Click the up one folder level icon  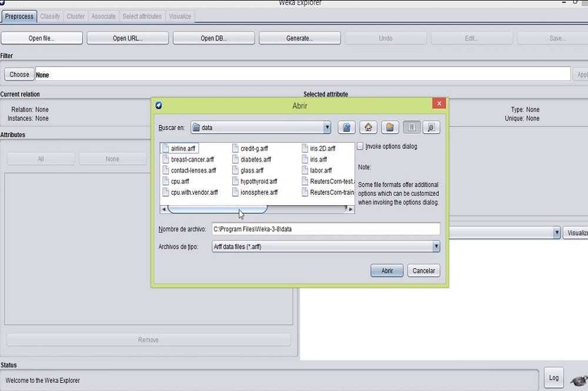tap(347, 127)
